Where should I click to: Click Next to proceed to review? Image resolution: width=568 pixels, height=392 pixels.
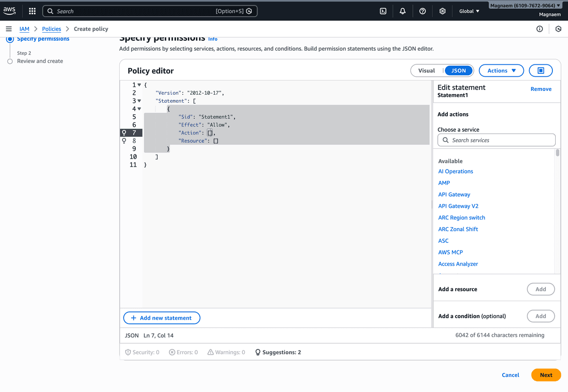pos(546,374)
